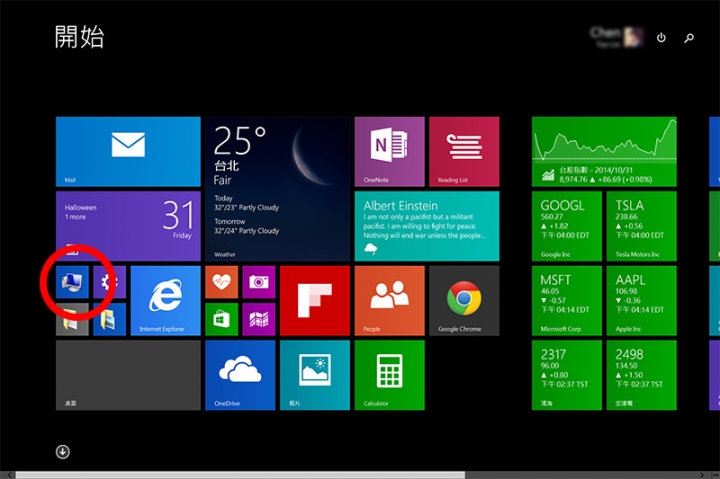Click the scrollbar right arrow
Viewport: 720px width, 479px height.
[702, 475]
